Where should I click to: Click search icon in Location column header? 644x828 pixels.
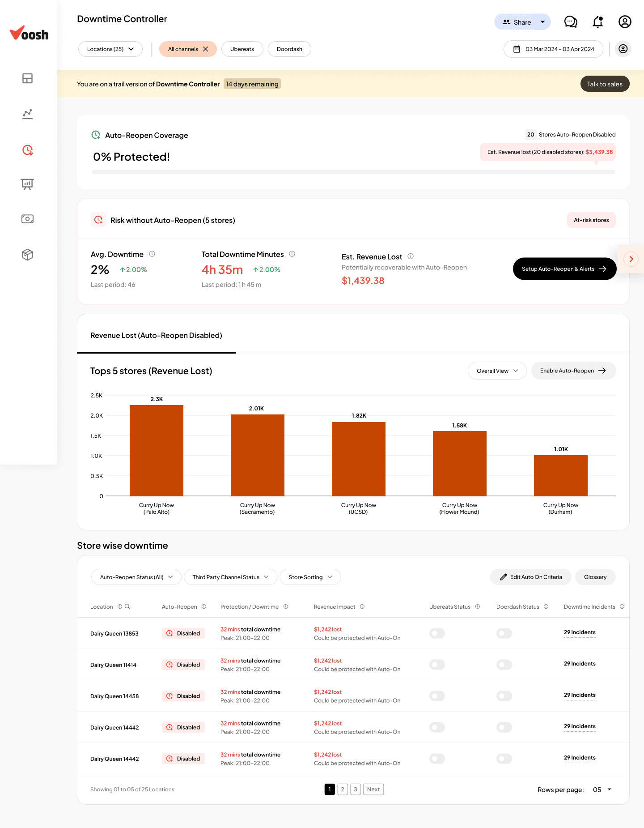[x=127, y=606]
